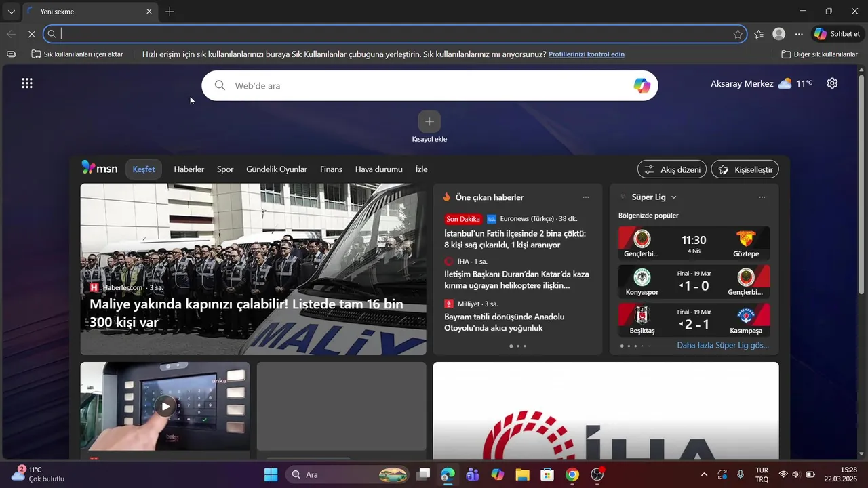Open Aksaray Merkez weather widget
The height and width of the screenshot is (488, 868).
click(x=762, y=83)
